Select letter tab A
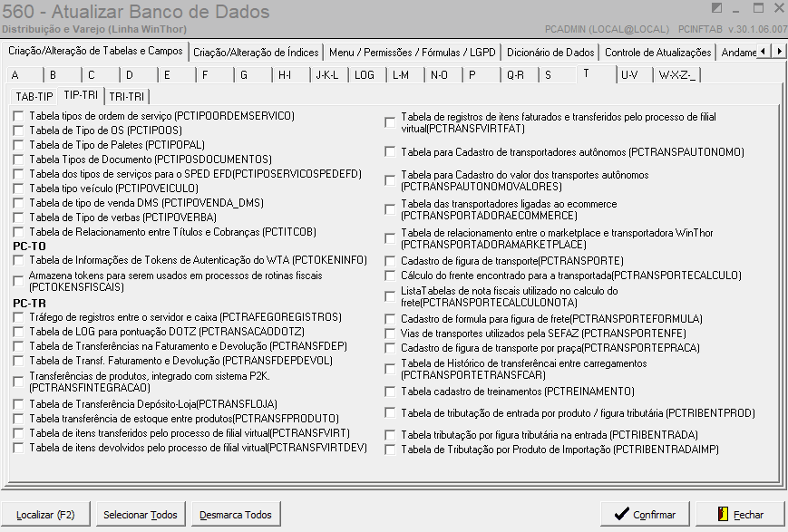Screen dimensions: 788x532 tap(24, 75)
